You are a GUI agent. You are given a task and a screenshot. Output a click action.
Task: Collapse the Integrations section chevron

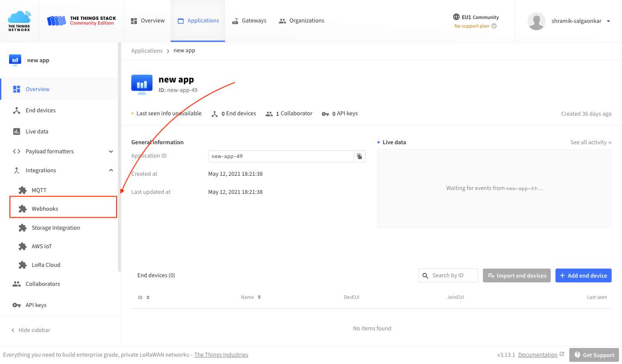click(x=111, y=170)
